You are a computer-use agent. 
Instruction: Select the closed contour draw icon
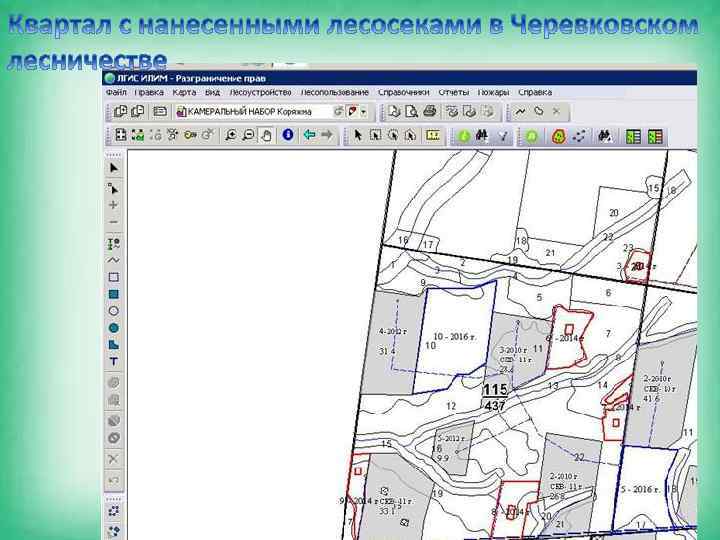(x=539, y=112)
